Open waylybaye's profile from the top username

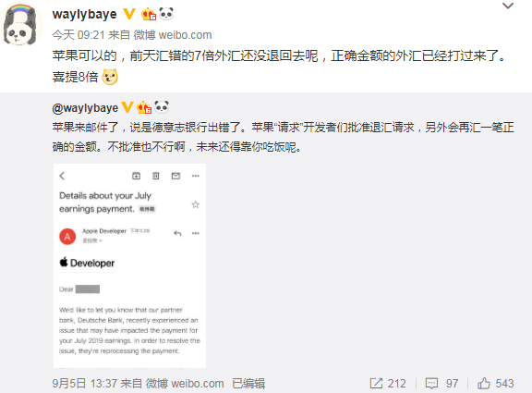pyautogui.click(x=84, y=14)
